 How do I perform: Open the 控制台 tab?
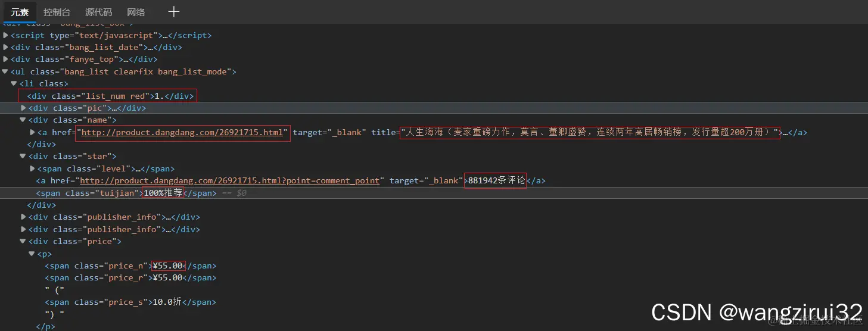(x=57, y=12)
